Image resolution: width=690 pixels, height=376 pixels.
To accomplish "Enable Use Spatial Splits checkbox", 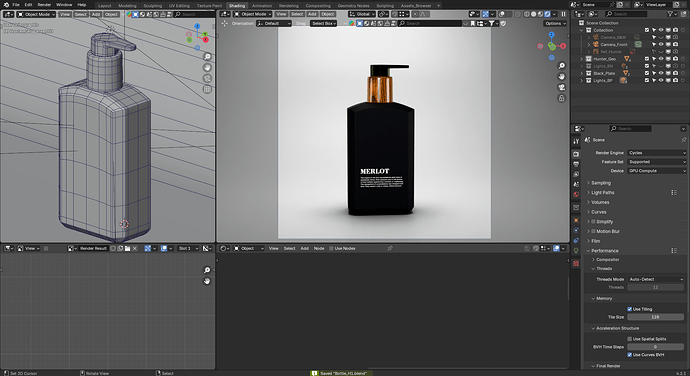I will pyautogui.click(x=629, y=339).
